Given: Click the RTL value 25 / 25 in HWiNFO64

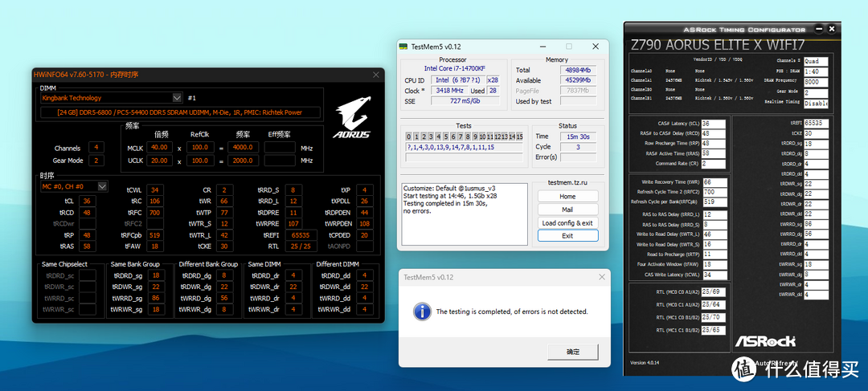Looking at the screenshot, I should click(x=301, y=246).
